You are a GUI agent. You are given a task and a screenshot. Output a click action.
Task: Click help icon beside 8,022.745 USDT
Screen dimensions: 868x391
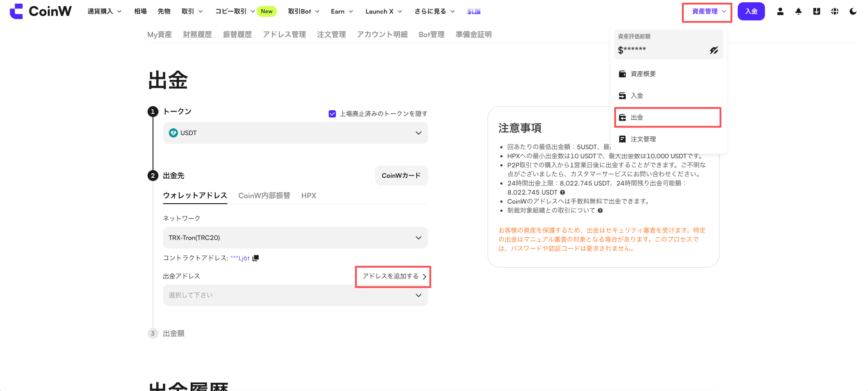pos(562,192)
